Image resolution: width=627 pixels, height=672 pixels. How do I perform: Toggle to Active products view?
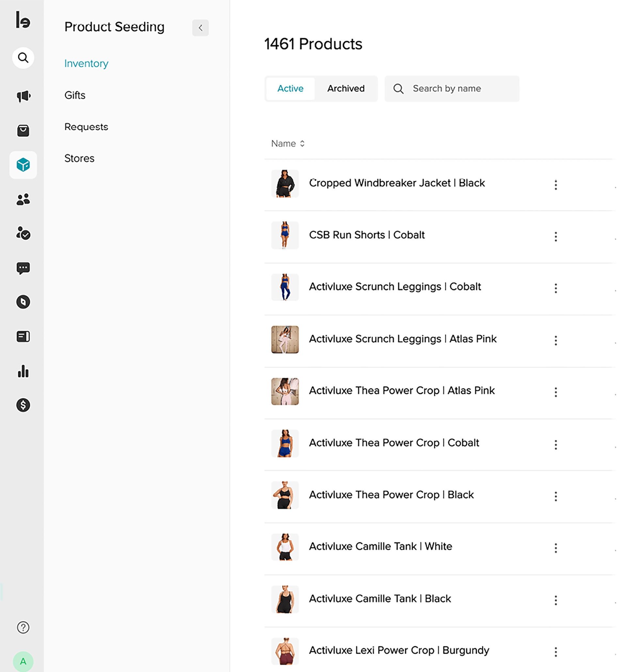(291, 89)
